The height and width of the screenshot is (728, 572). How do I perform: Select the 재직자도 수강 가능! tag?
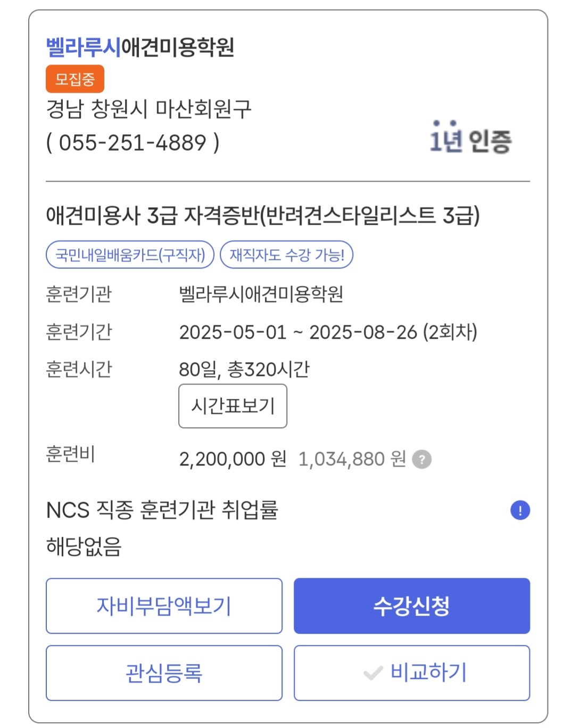point(287,255)
